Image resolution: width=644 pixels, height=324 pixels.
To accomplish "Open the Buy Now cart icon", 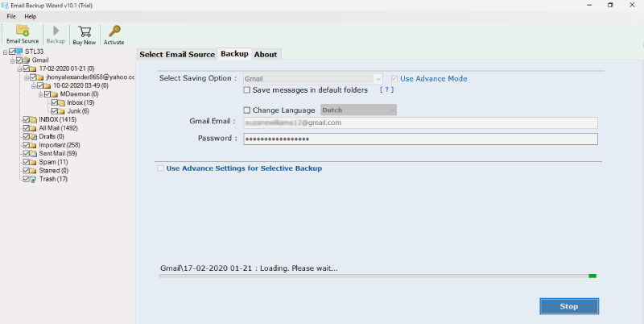I will (x=85, y=31).
